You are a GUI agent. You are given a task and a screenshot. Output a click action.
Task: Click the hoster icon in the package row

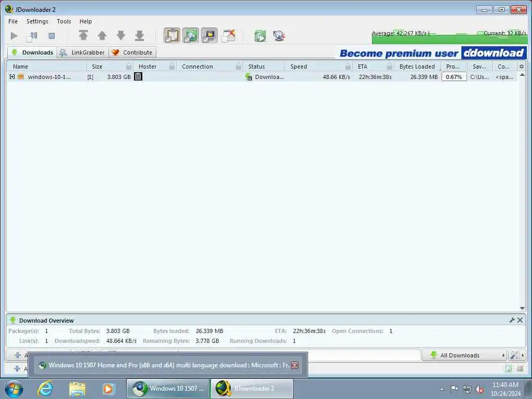pos(138,76)
